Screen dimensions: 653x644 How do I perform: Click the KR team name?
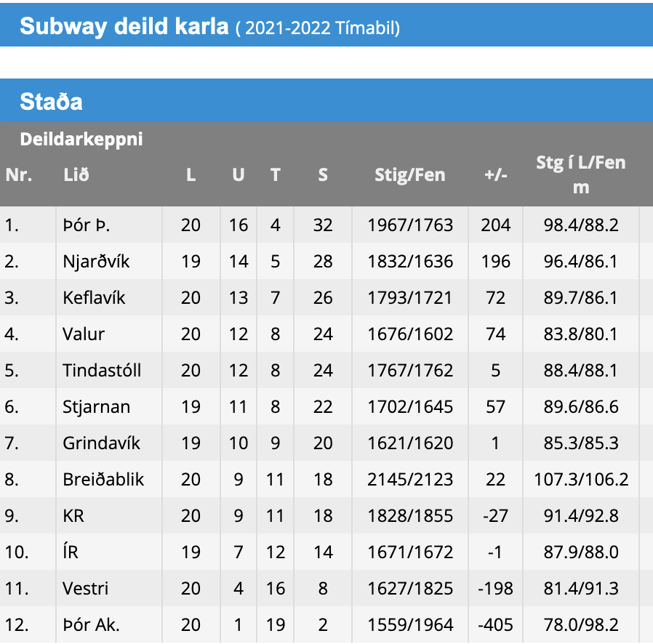pyautogui.click(x=73, y=516)
